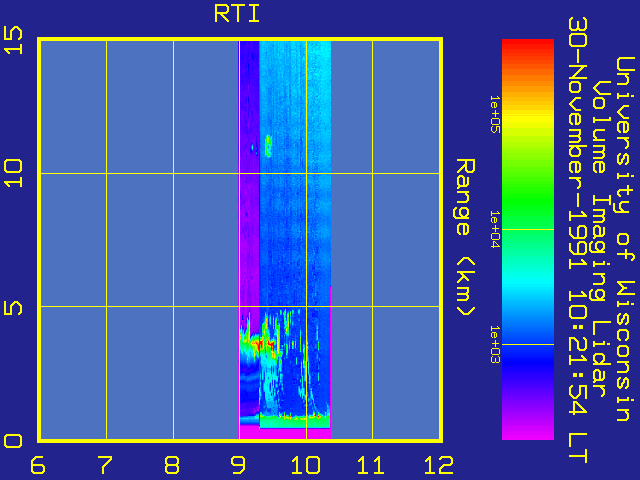640x480 pixels.
Task: Click the magenta bottom of the colorbar
Action: pos(528,433)
